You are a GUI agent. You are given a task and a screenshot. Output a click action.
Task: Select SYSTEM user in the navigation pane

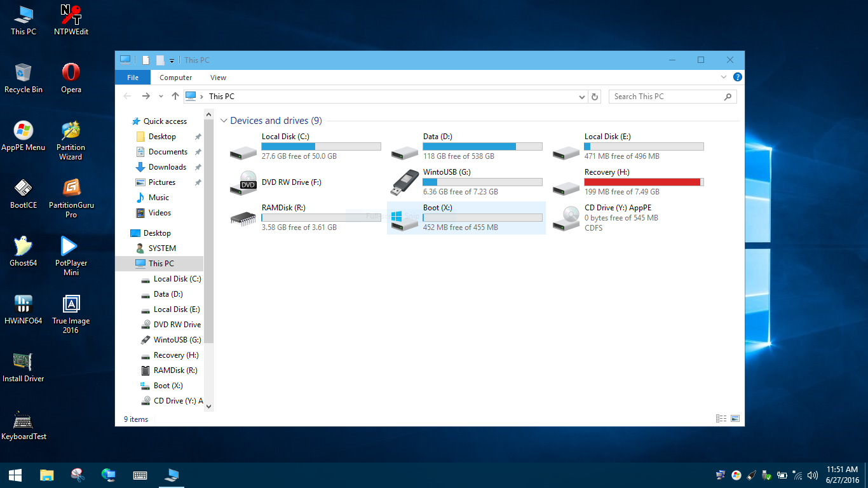click(162, 248)
